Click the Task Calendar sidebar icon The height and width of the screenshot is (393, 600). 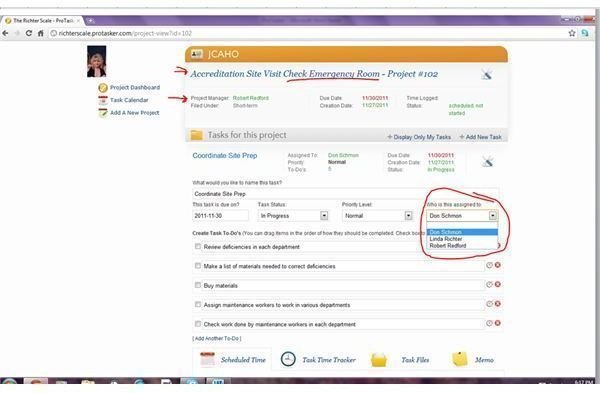click(103, 100)
